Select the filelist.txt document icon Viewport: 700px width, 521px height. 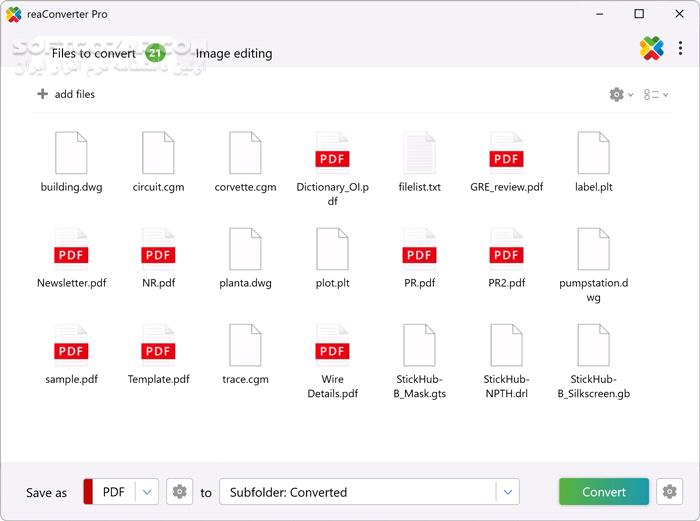pos(419,153)
